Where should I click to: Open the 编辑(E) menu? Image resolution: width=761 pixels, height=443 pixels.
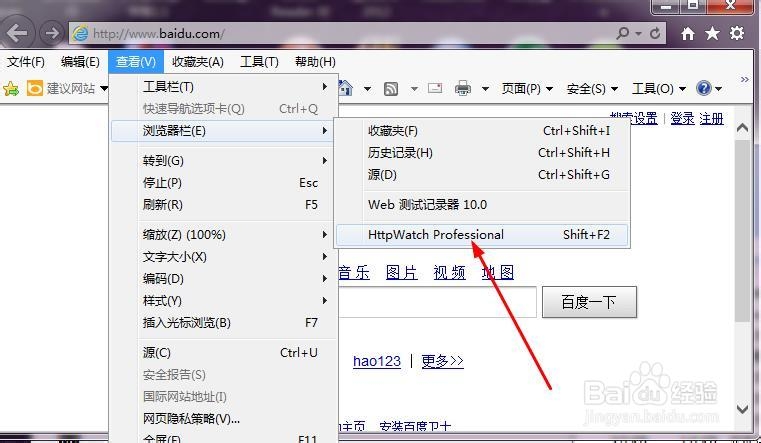[80, 62]
